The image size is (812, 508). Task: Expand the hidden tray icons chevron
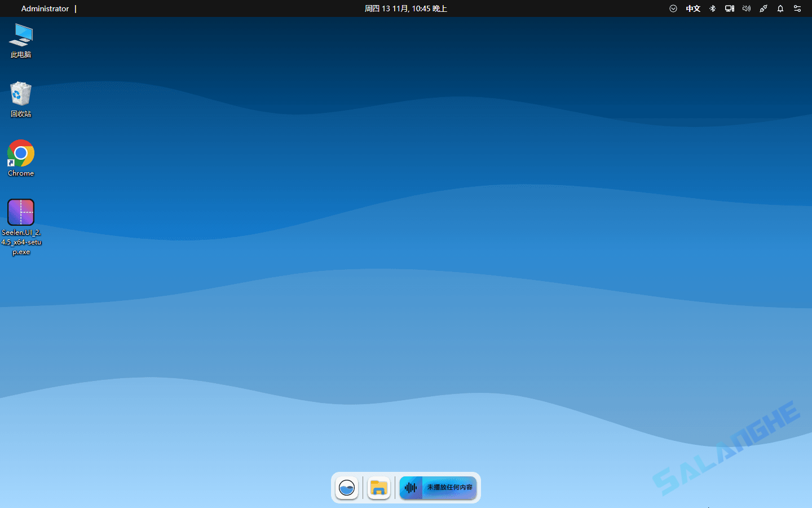click(x=673, y=8)
